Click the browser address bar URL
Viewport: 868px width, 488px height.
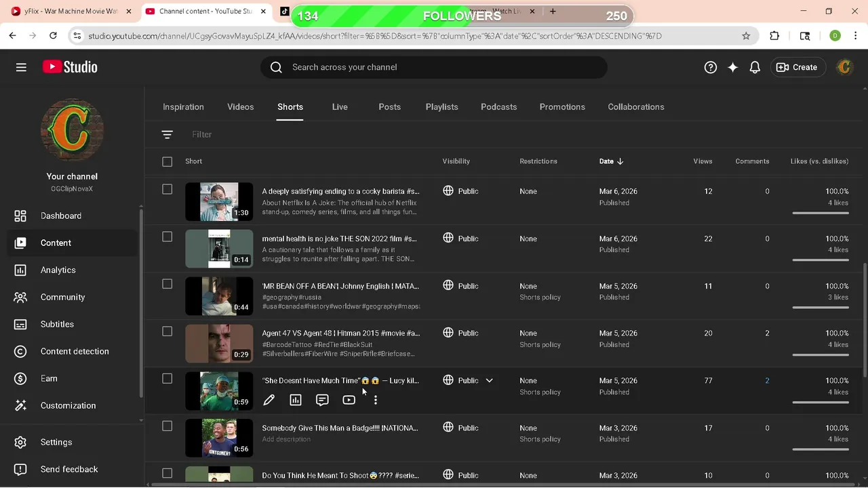(x=374, y=36)
